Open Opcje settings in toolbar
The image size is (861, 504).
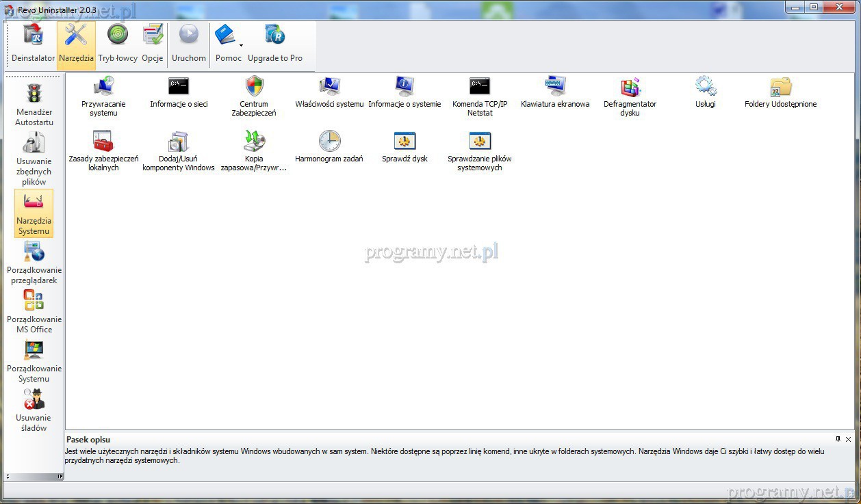pyautogui.click(x=153, y=42)
